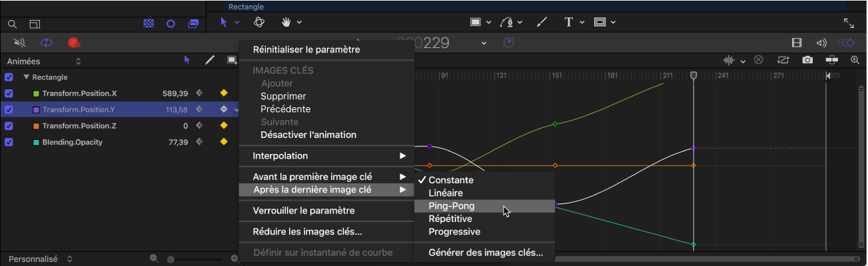Uncheck the Transform.Position.X checkbox
Image resolution: width=868 pixels, height=266 pixels.
coord(9,93)
